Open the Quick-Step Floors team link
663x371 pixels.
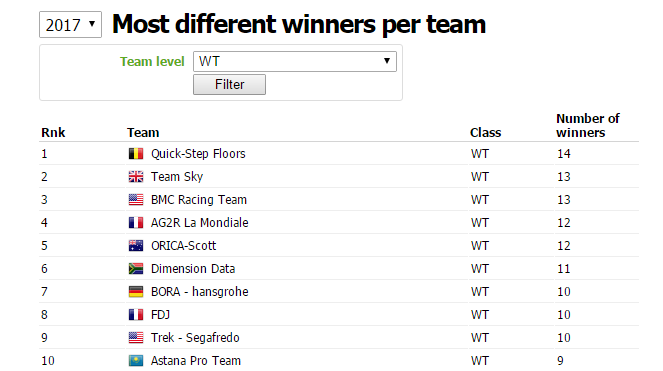[x=198, y=154]
